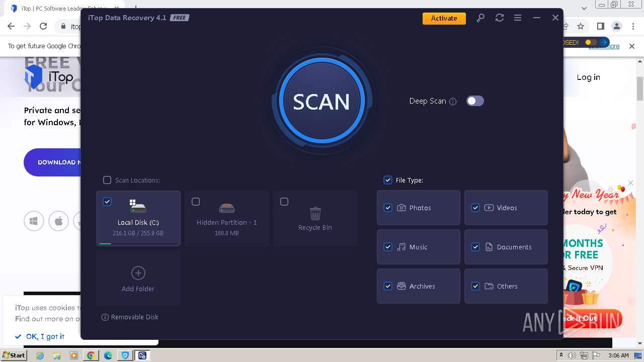The width and height of the screenshot is (644, 362).
Task: Uncheck the Archives file type checkbox
Action: coord(388,286)
